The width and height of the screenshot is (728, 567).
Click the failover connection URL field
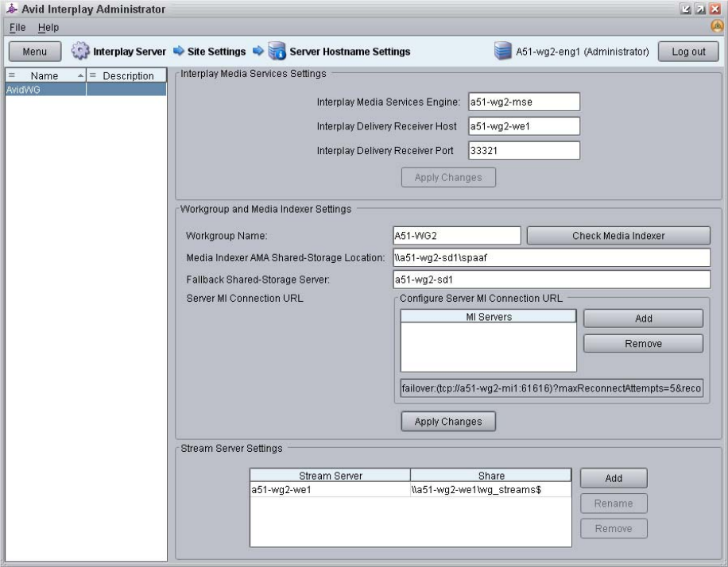[552, 388]
